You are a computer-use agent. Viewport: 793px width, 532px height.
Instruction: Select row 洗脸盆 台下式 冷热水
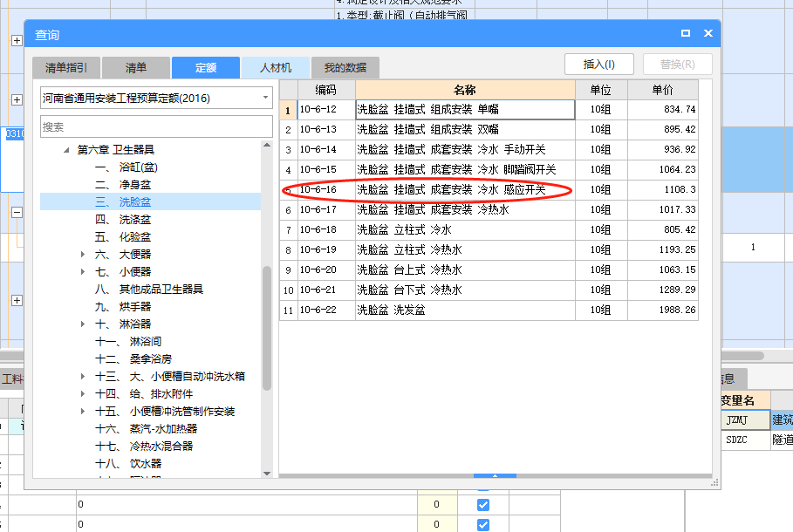coord(489,290)
